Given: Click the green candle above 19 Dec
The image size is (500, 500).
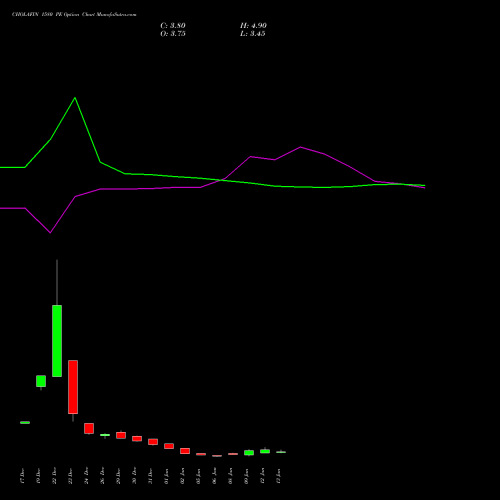Looking at the screenshot, I should [x=41, y=381].
